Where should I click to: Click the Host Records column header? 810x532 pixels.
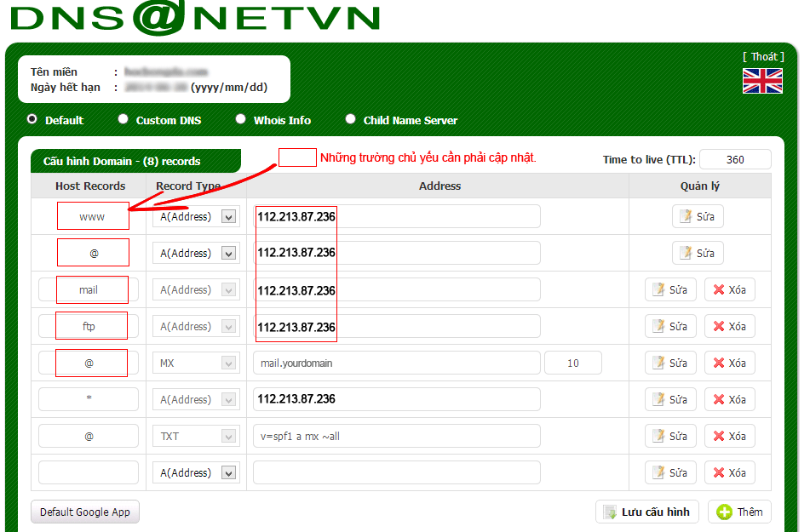pos(90,186)
